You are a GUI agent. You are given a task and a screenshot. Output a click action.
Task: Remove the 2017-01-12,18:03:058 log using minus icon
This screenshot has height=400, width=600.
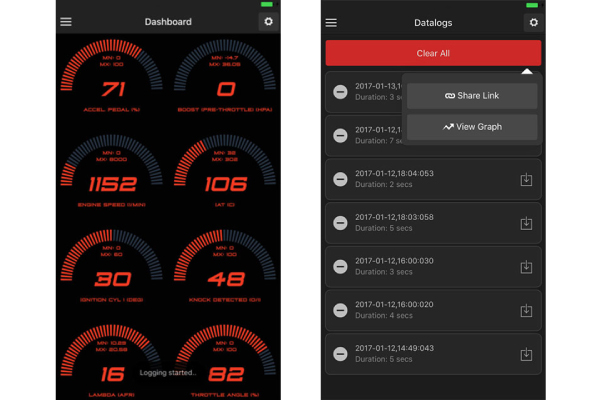pyautogui.click(x=340, y=223)
